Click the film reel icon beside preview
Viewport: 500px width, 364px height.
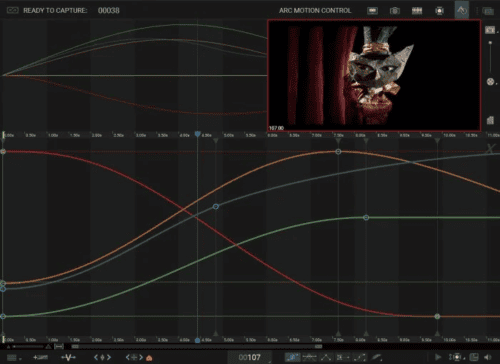pos(490,82)
